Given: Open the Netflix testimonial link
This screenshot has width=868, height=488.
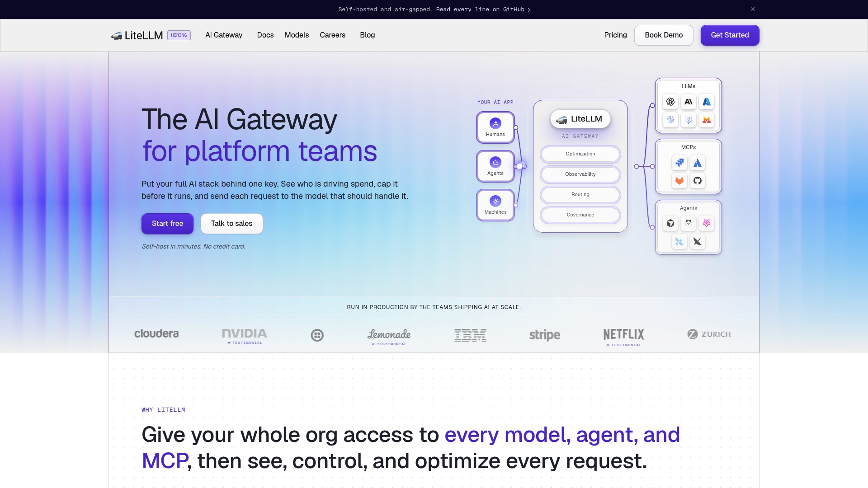Looking at the screenshot, I should [x=624, y=345].
